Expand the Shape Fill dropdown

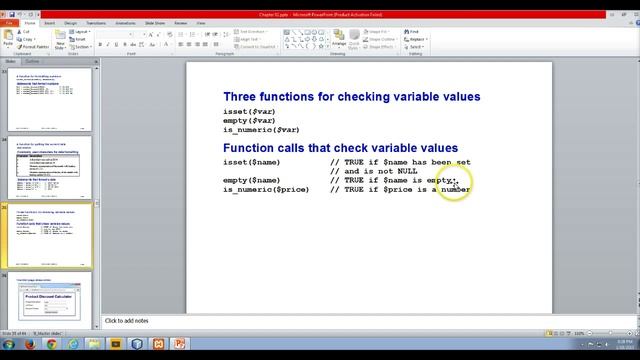tap(376, 31)
